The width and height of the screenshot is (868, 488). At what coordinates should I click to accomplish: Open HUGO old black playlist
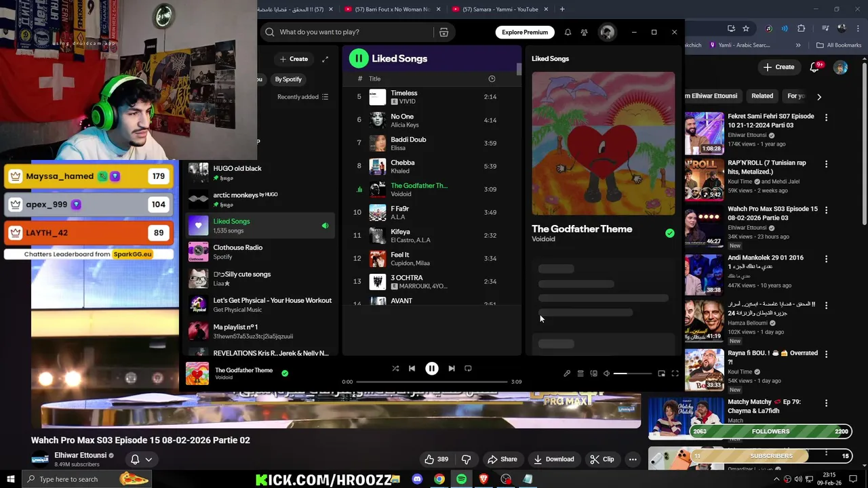coord(260,173)
